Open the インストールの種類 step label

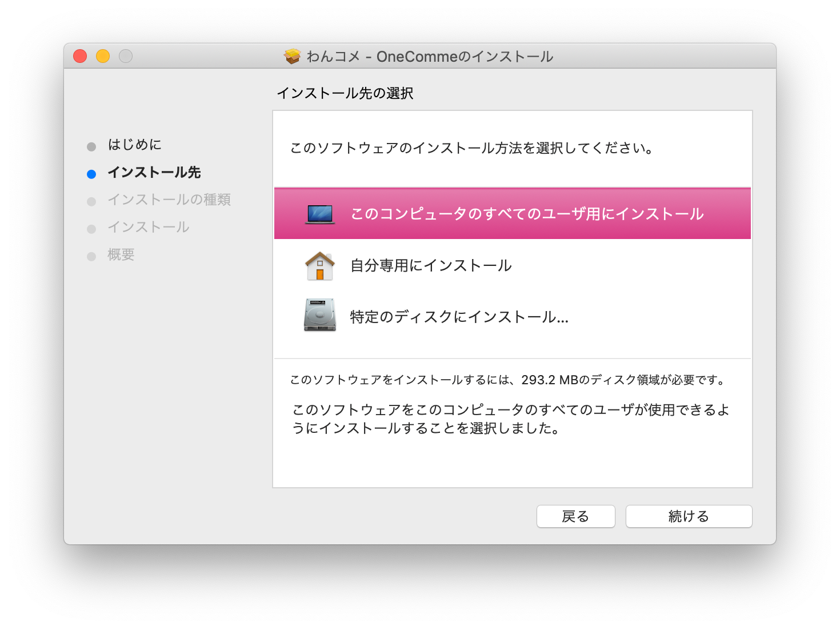pyautogui.click(x=169, y=200)
